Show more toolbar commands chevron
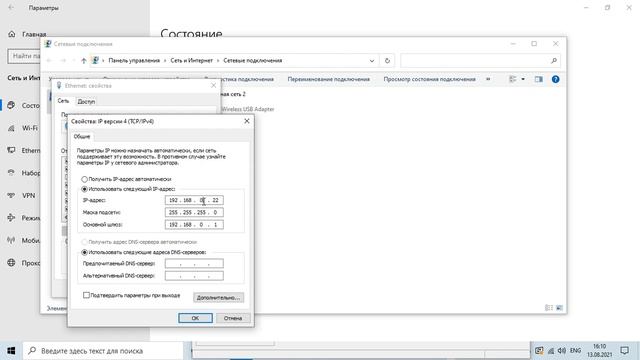Screen dimensions: 640x360 click(488, 79)
